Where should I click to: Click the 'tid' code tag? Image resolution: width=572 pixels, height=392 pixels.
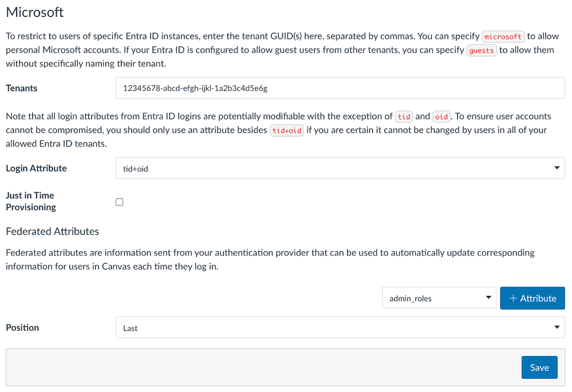tap(404, 117)
